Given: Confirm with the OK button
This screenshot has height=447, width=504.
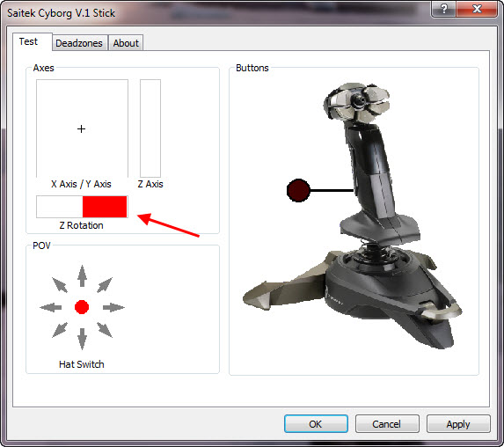Looking at the screenshot, I should [x=316, y=424].
